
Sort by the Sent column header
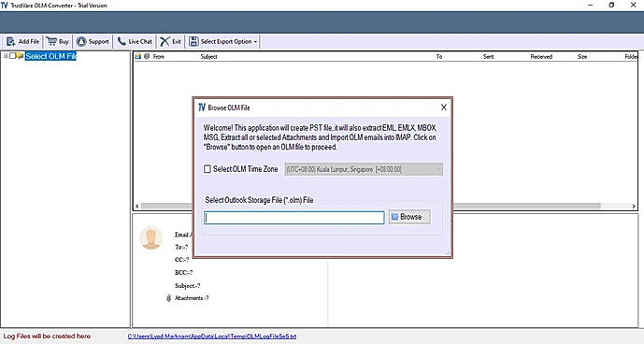[x=488, y=57]
